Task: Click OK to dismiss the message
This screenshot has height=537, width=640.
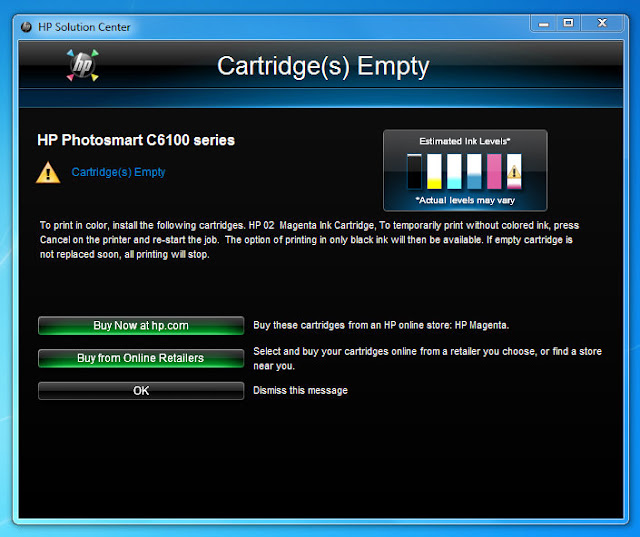Action: [141, 391]
